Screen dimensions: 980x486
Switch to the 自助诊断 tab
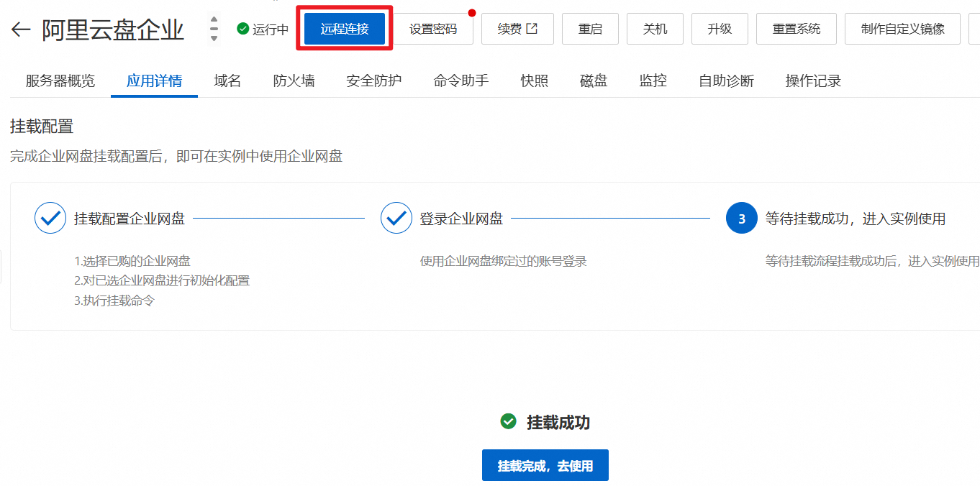[726, 81]
